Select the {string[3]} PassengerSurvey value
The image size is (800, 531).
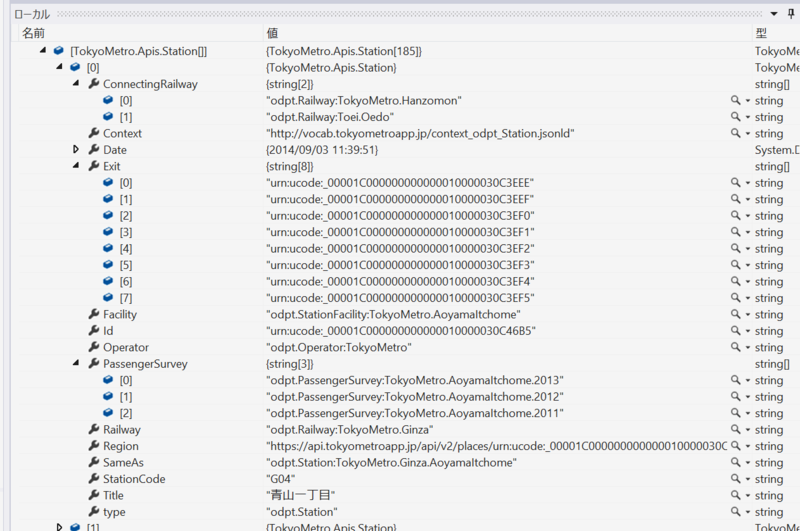coord(289,364)
